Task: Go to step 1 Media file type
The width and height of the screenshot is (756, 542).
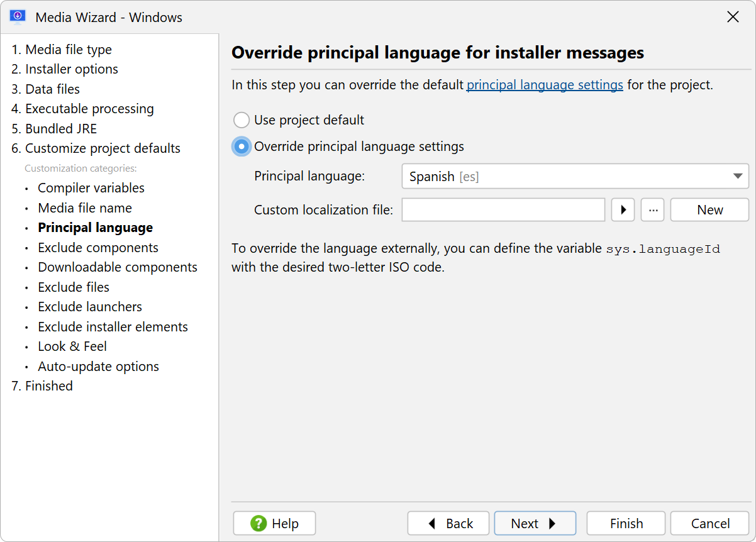Action: point(62,50)
